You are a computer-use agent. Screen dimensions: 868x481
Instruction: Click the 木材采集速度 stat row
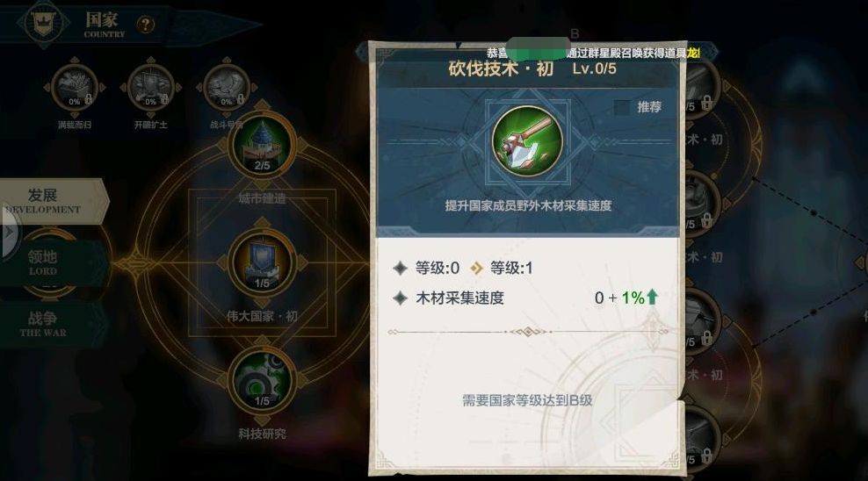coord(526,298)
